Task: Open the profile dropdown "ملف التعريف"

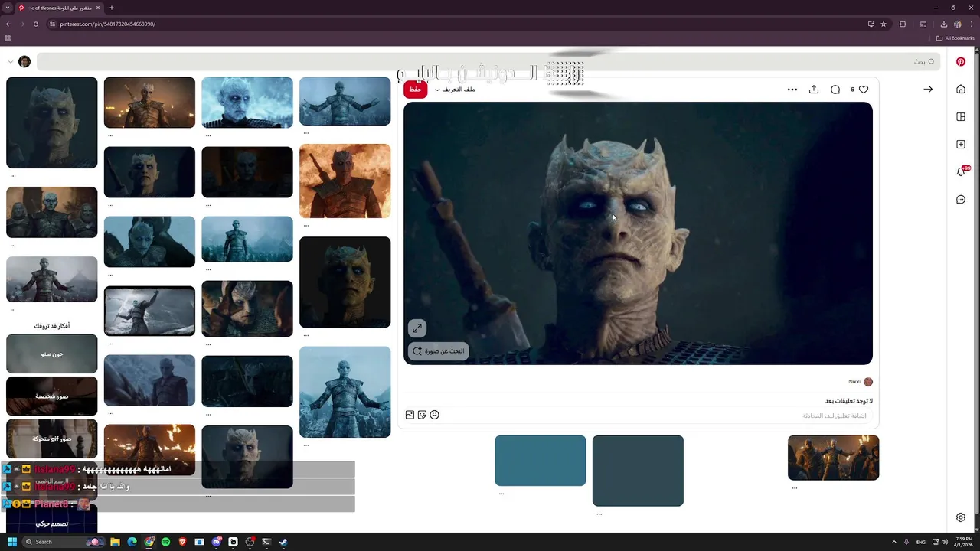Action: 455,90
